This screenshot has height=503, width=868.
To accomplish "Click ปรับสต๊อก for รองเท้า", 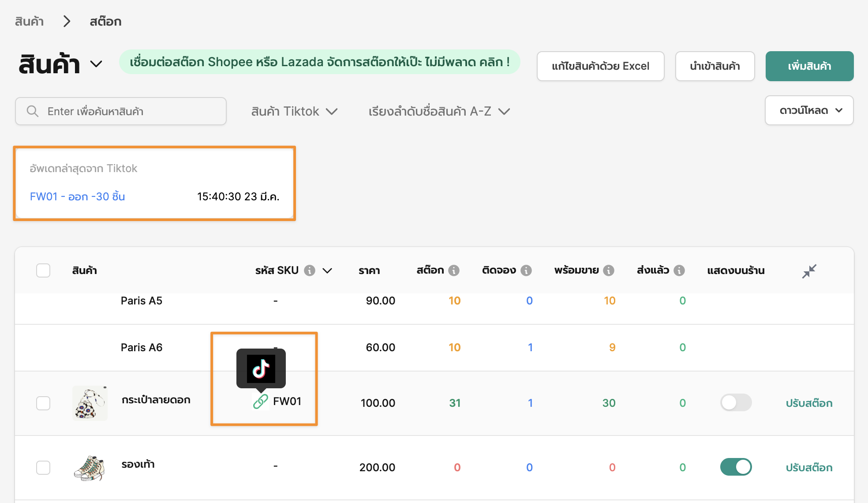I will point(809,467).
